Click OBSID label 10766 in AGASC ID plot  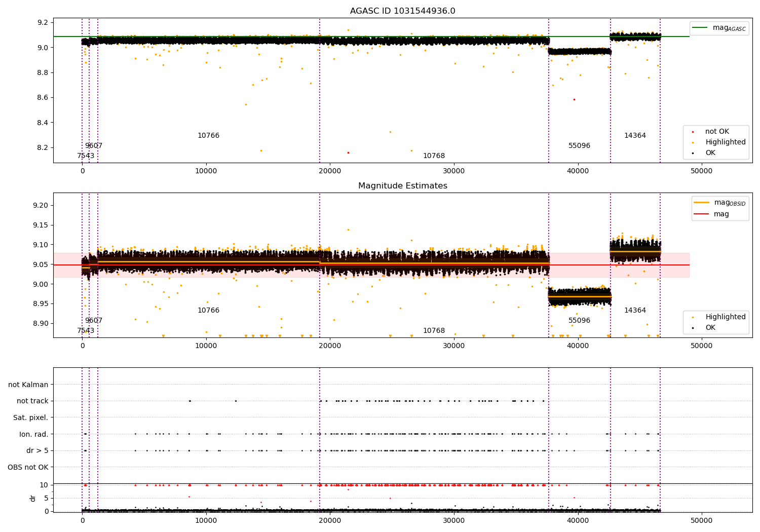pos(209,136)
